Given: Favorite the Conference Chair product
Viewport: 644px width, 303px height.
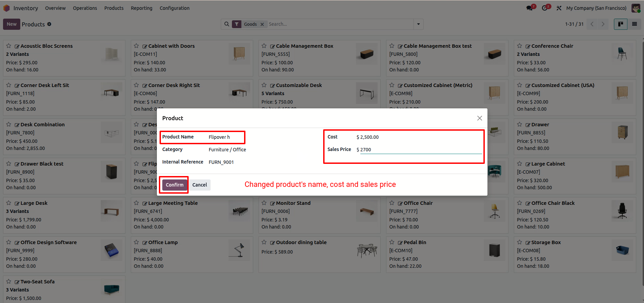Looking at the screenshot, I should coord(520,46).
